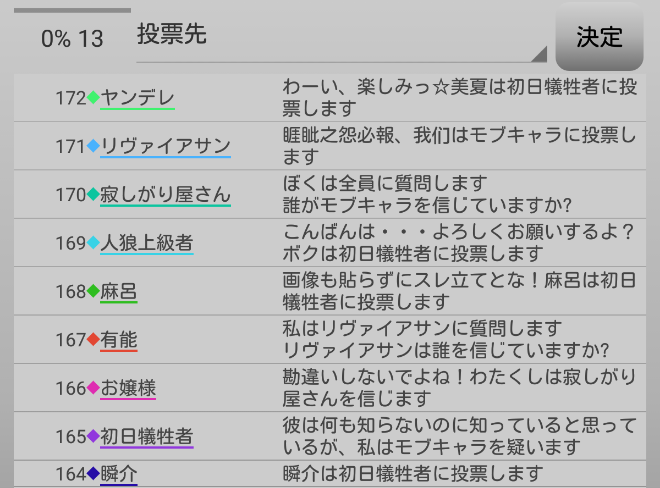Open the 投票先 dropdown selector
660x488 pixels.
[x=342, y=38]
